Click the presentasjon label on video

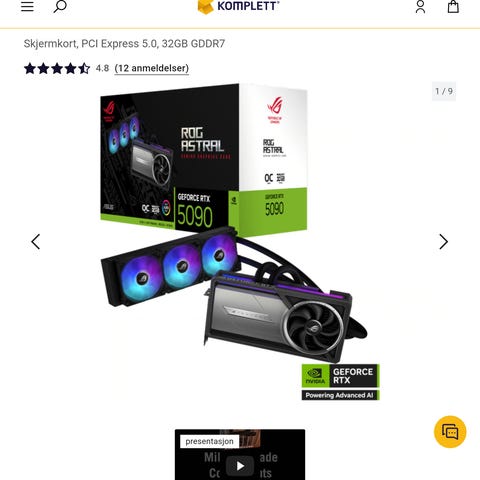point(209,441)
